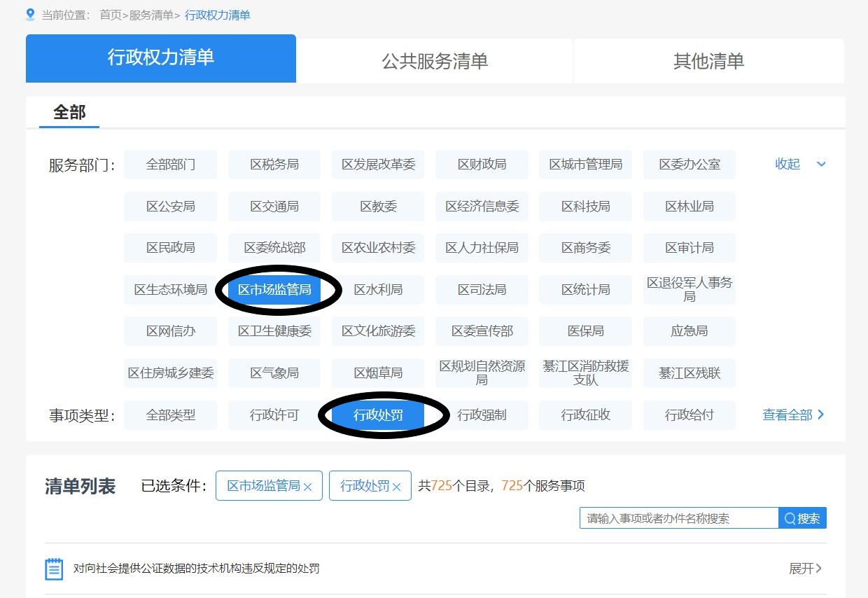
Task: Choose 全部部门 to show all departments
Action: point(171,165)
